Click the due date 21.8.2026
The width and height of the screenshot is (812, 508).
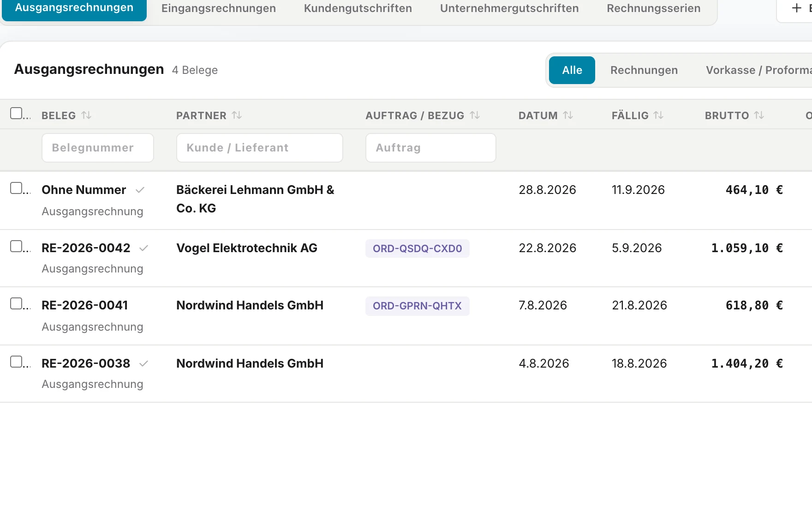[639, 305]
